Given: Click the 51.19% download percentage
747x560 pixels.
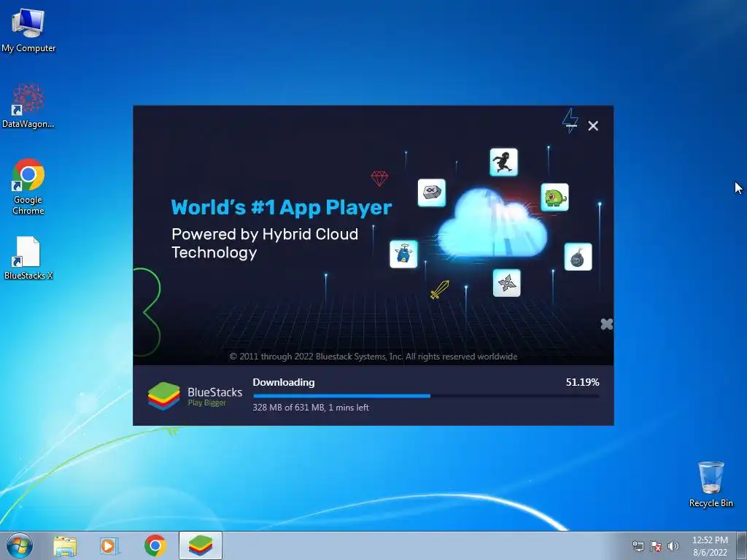Looking at the screenshot, I should coord(582,382).
